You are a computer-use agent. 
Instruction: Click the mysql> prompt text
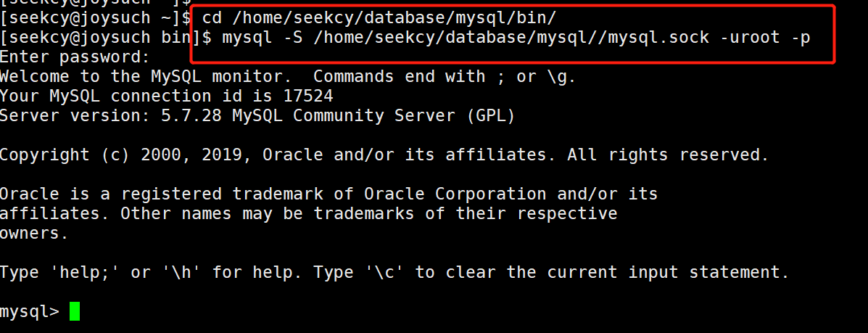coord(29,311)
